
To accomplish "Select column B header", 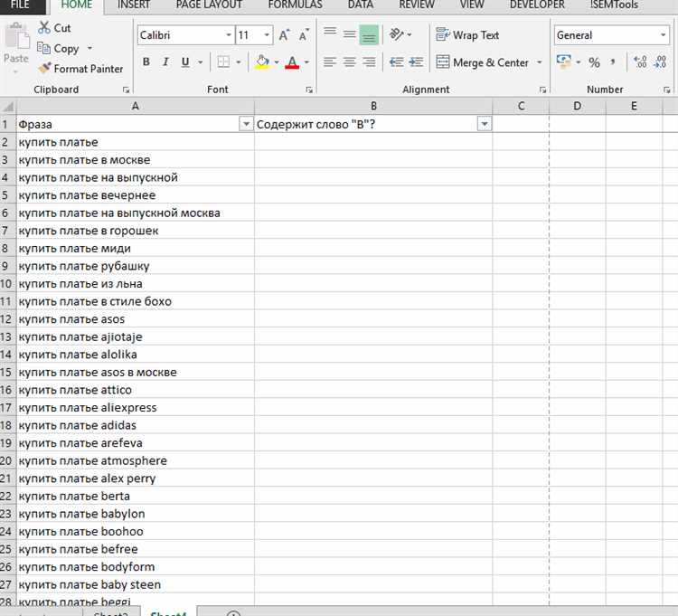I will 373,107.
